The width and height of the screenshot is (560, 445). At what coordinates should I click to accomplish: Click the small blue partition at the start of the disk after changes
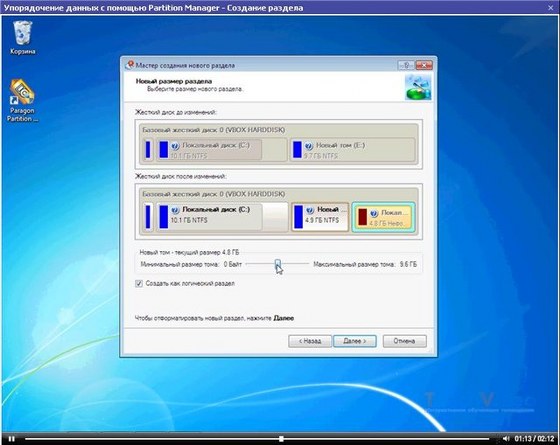(x=148, y=217)
